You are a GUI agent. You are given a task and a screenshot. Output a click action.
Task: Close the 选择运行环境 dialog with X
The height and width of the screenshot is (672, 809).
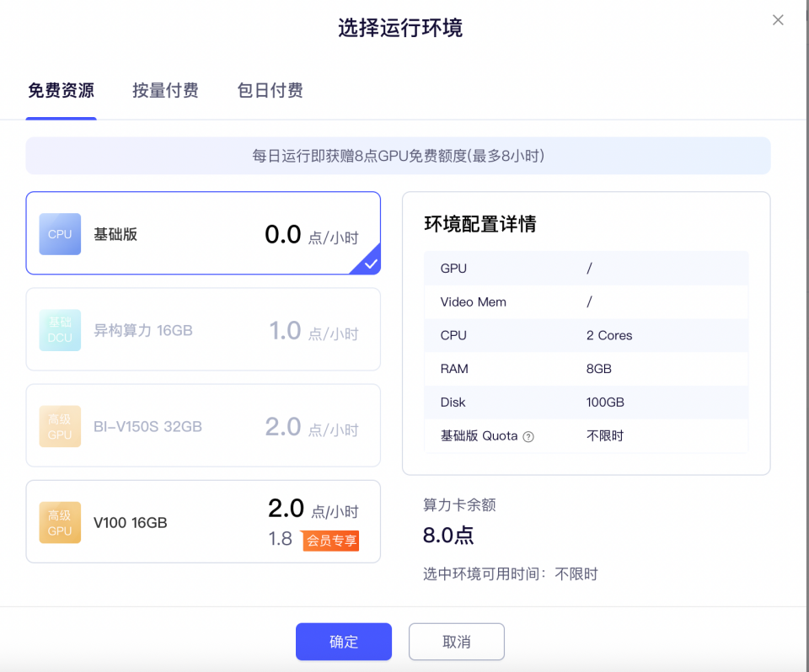778,20
